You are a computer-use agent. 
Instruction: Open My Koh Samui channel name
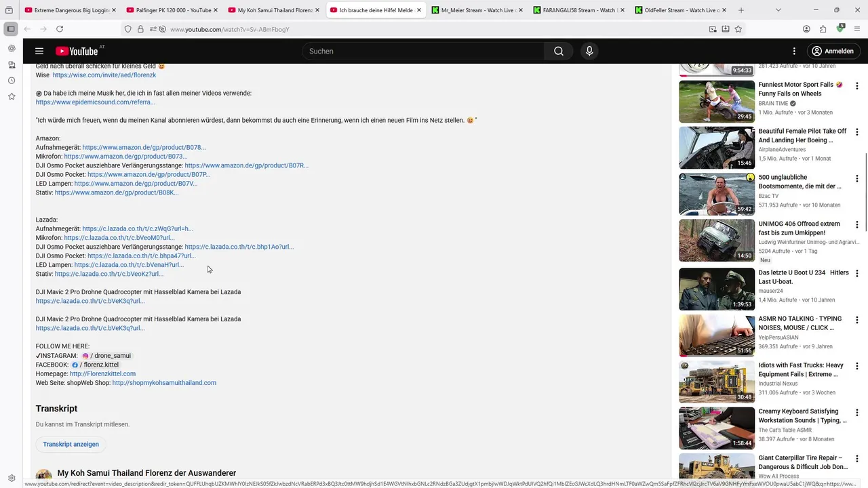[146, 473]
